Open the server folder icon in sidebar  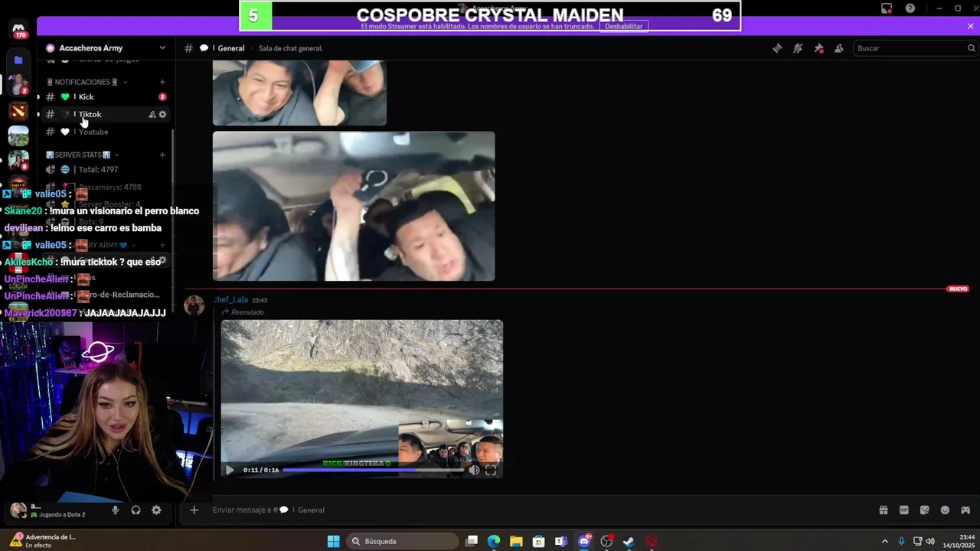pos(18,60)
